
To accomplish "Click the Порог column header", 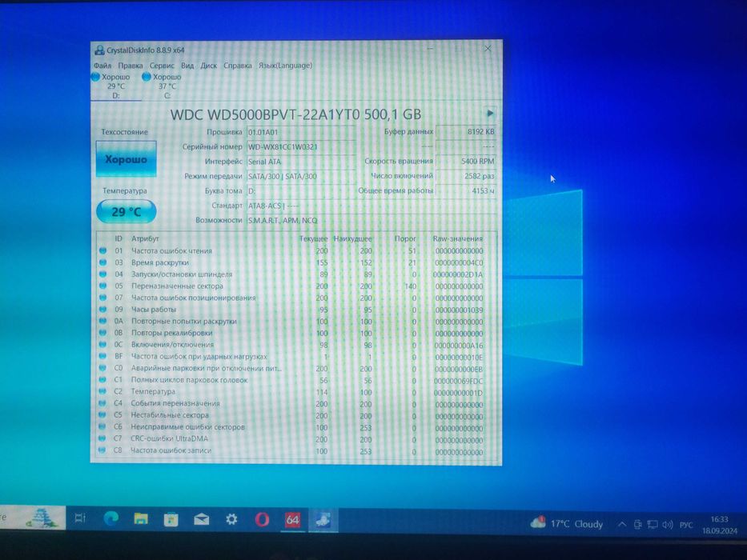I will [405, 238].
